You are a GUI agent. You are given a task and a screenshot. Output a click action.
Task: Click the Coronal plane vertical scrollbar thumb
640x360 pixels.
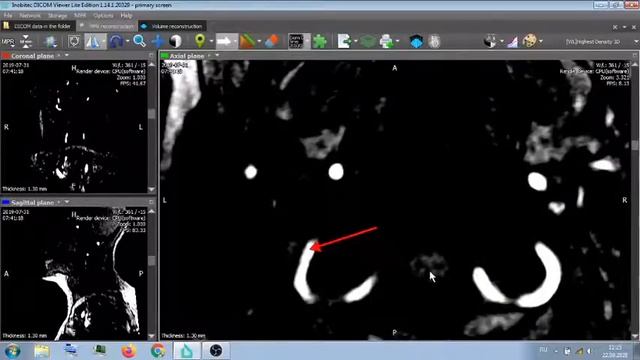click(152, 114)
